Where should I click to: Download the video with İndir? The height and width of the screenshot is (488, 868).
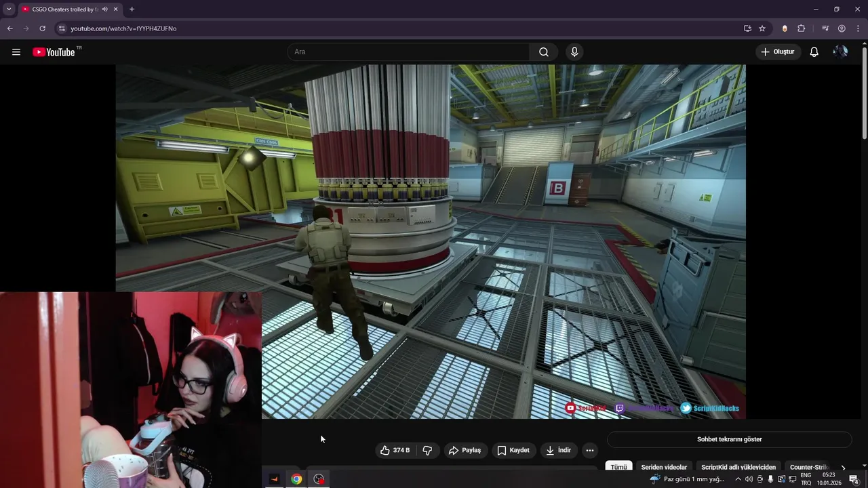[x=559, y=450]
